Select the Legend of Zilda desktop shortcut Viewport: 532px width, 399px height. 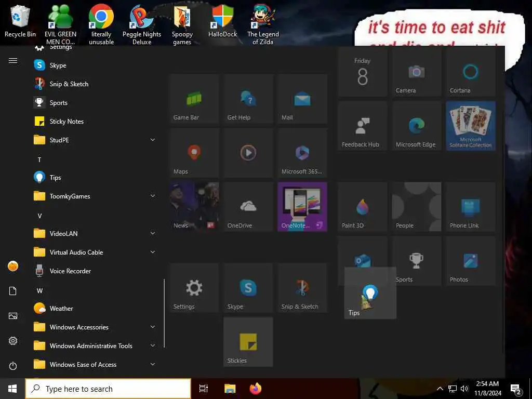(263, 24)
